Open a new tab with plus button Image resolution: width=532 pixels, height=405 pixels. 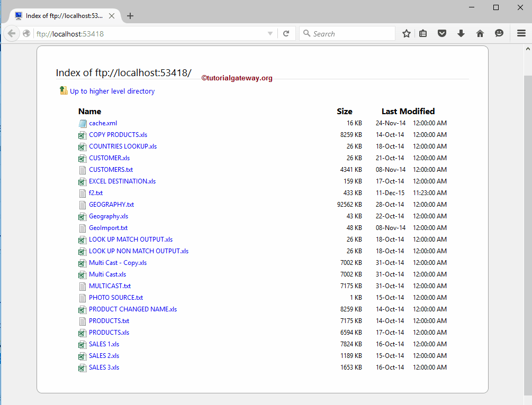[x=130, y=16]
